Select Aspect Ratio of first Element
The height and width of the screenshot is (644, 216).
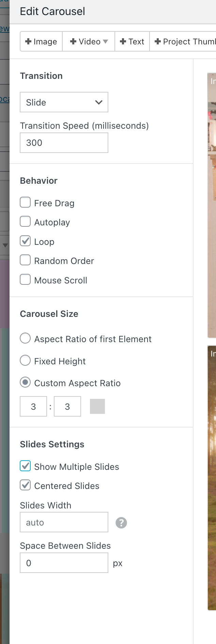pos(25,338)
